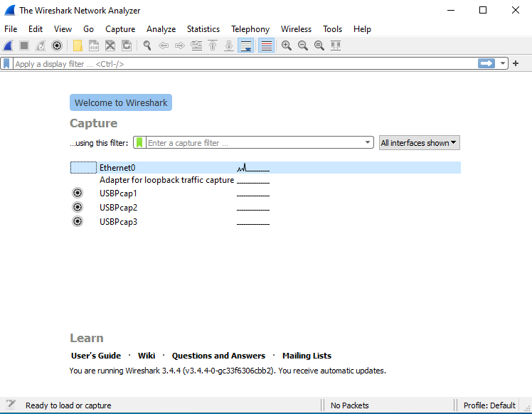Click the Close capture file icon
Viewport: 532px width, 414px height.
point(110,46)
